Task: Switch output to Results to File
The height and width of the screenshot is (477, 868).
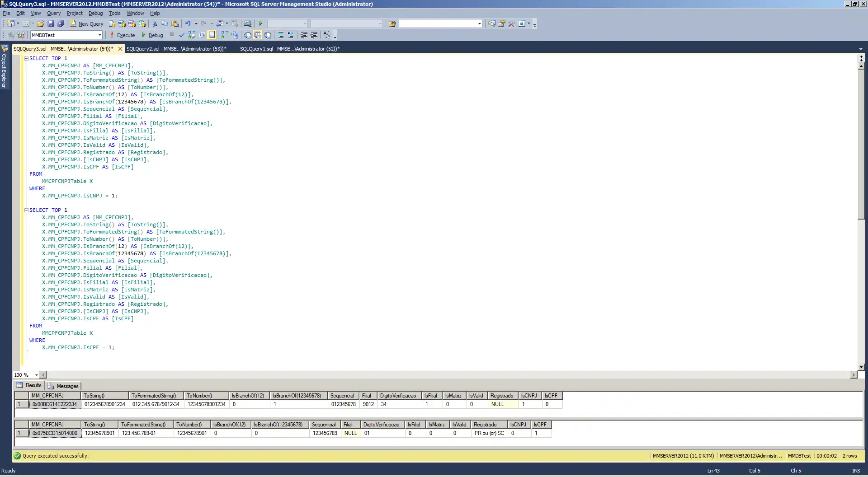Action: pos(268,35)
